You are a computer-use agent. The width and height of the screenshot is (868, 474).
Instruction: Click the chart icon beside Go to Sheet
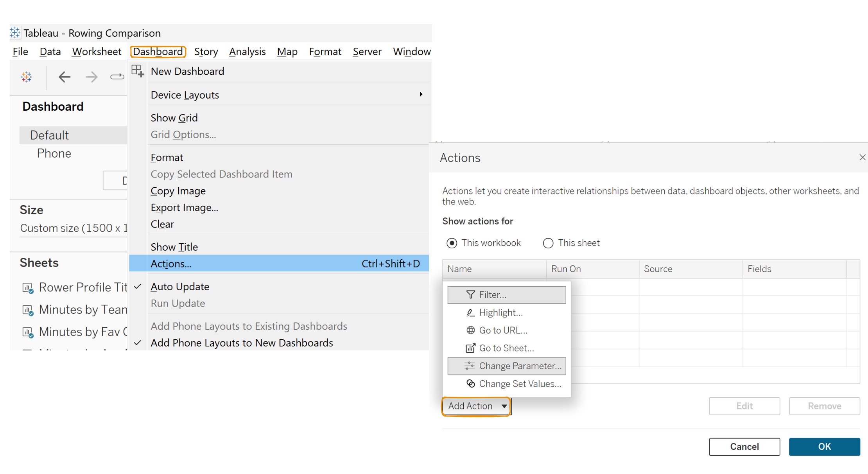[470, 348]
